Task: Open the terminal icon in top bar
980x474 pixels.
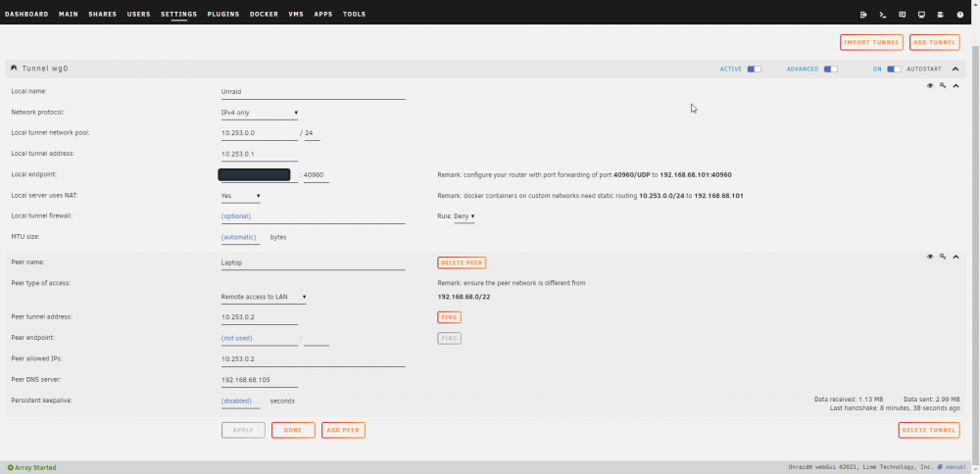Action: [883, 15]
